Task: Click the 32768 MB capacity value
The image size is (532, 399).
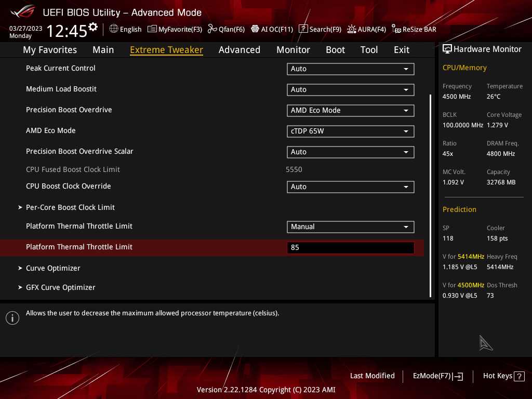Action: [501, 182]
